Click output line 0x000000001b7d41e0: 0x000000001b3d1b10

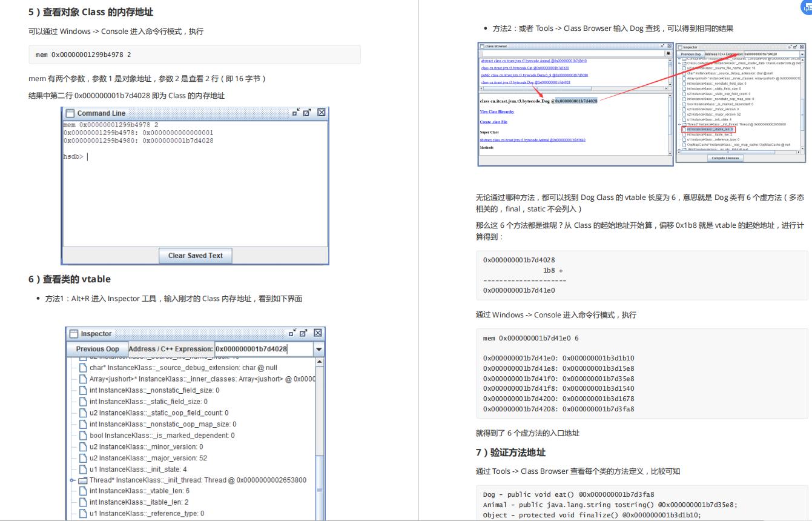click(558, 358)
